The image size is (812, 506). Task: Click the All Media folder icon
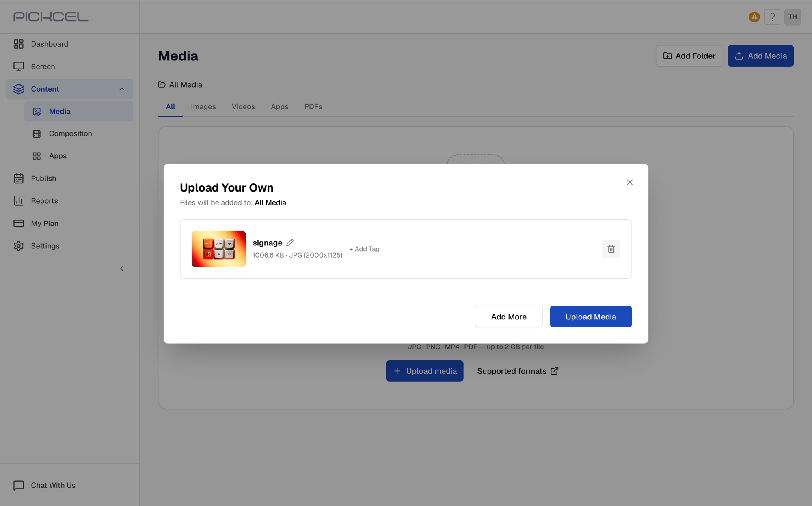pyautogui.click(x=162, y=84)
